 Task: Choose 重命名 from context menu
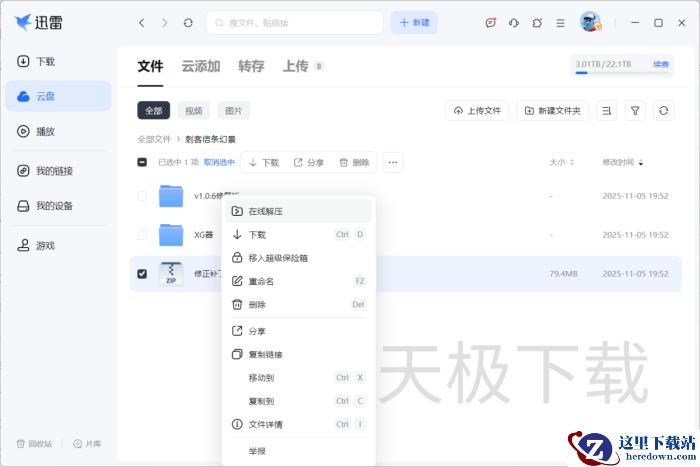click(299, 281)
